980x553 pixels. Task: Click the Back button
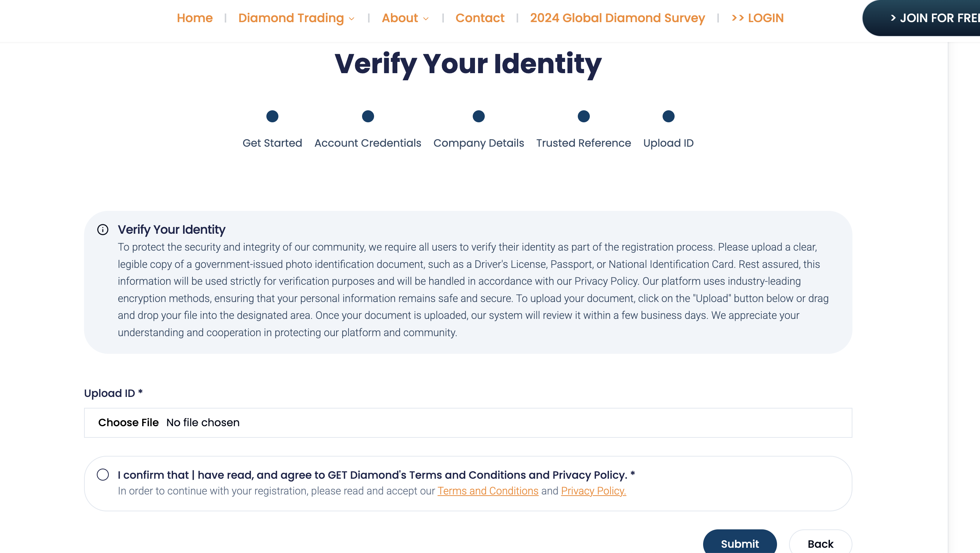point(820,542)
